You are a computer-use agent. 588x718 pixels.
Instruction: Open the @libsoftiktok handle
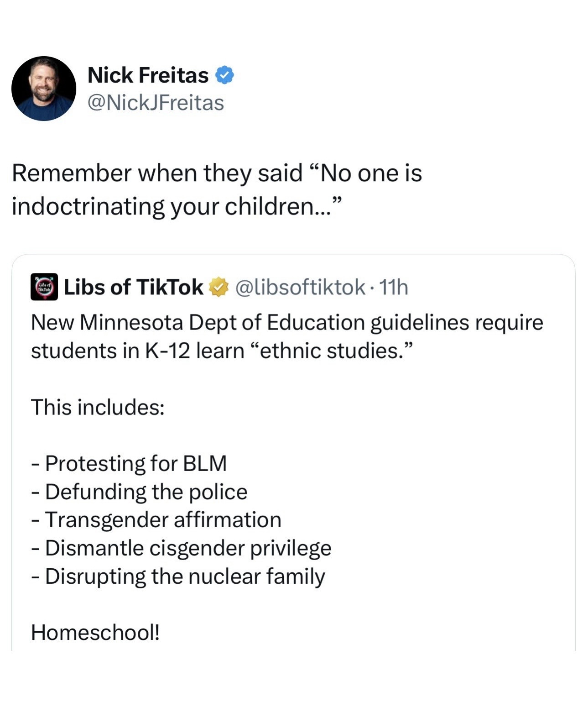[x=300, y=287]
